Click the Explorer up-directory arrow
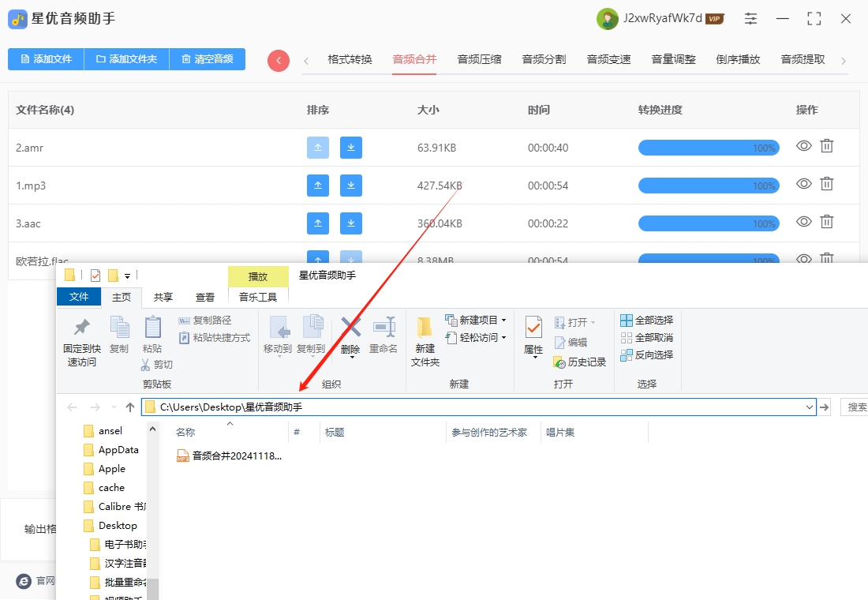The width and height of the screenshot is (868, 600). 130,407
